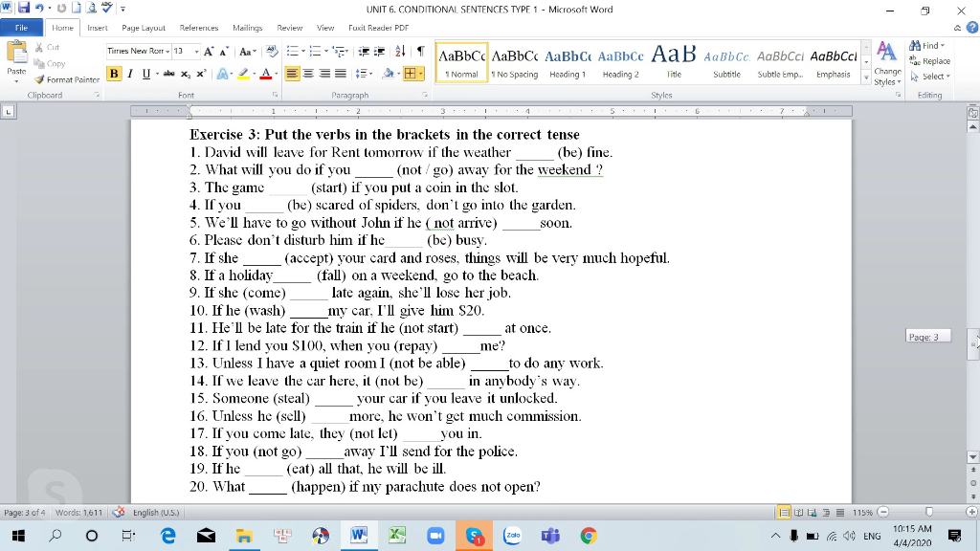The height and width of the screenshot is (551, 980).
Task: Open the font size dropdown
Action: click(196, 52)
